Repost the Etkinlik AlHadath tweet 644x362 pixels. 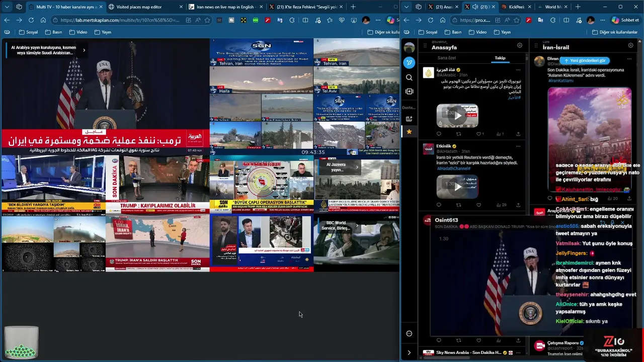click(x=458, y=205)
